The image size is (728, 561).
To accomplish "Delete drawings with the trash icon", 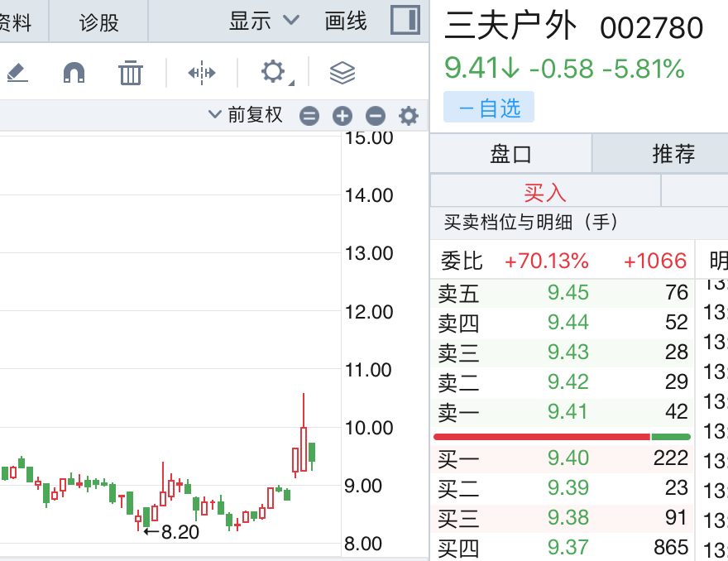I will [x=131, y=73].
